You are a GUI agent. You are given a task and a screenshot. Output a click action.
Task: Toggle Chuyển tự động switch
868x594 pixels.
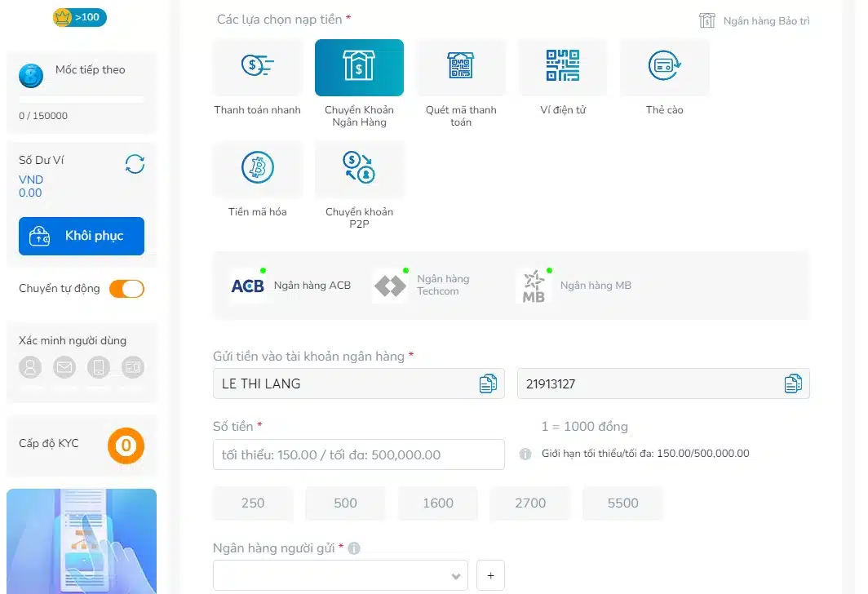pos(126,289)
